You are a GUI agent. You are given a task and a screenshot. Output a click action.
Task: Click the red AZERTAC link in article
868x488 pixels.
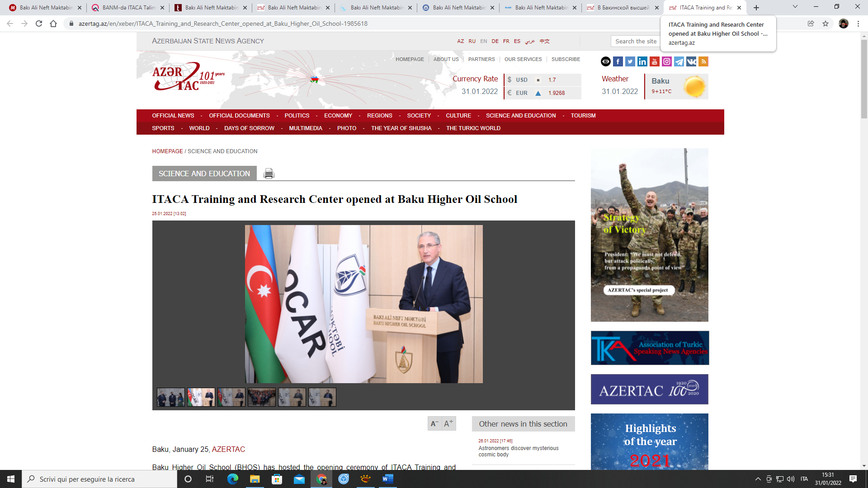click(228, 449)
